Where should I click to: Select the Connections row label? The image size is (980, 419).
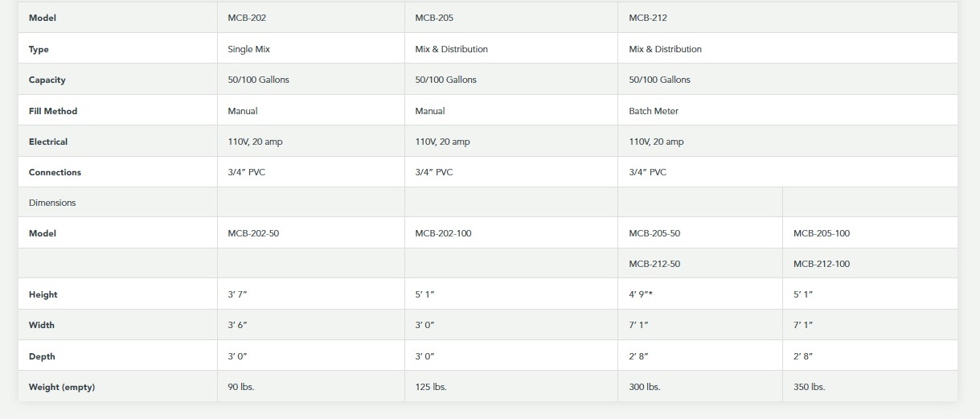tap(55, 172)
